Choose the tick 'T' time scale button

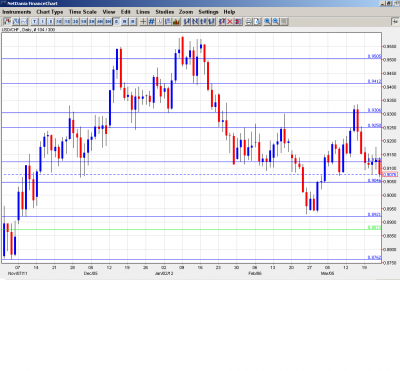tap(34, 22)
